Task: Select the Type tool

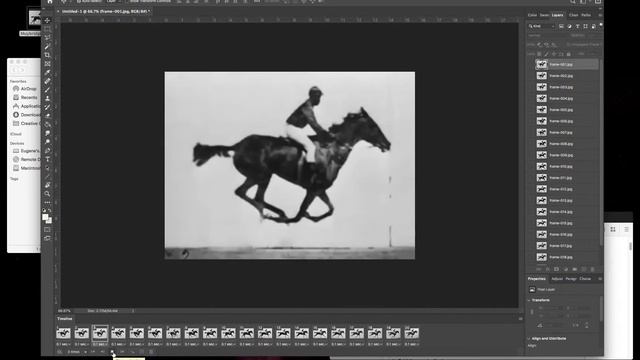Action: (x=47, y=159)
